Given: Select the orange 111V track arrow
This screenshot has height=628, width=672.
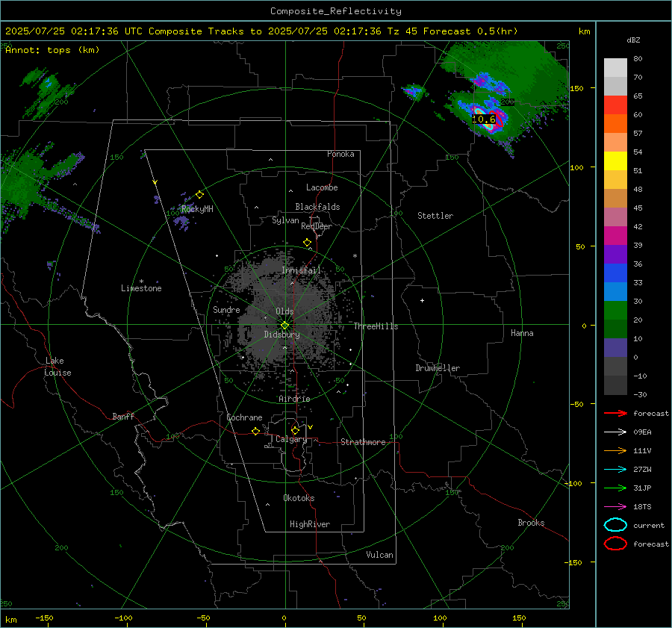Looking at the screenshot, I should pos(615,450).
